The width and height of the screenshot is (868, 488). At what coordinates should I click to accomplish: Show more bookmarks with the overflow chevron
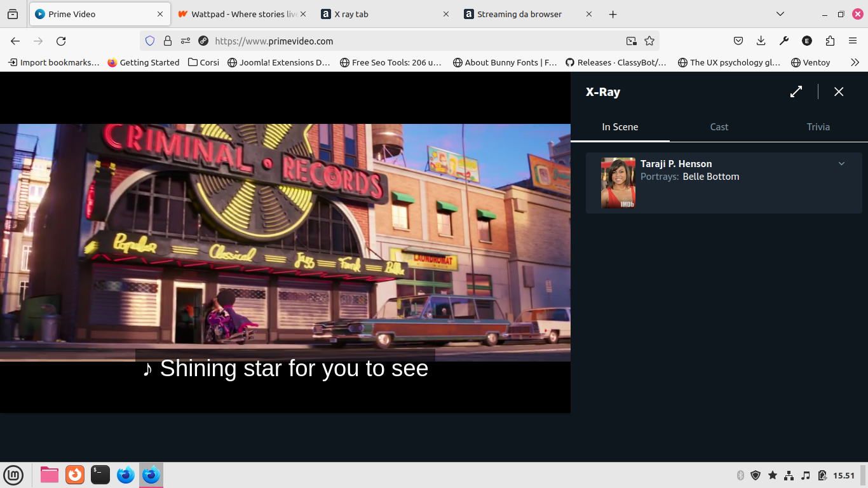(855, 62)
